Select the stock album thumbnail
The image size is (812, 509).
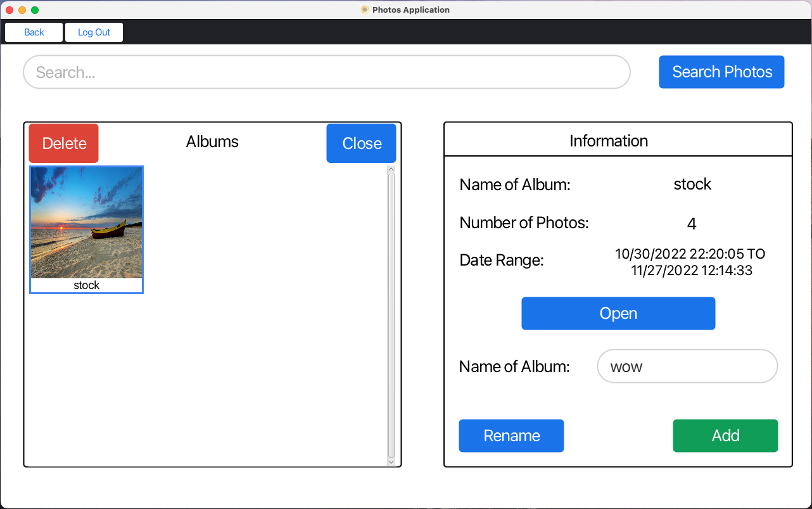coord(86,223)
